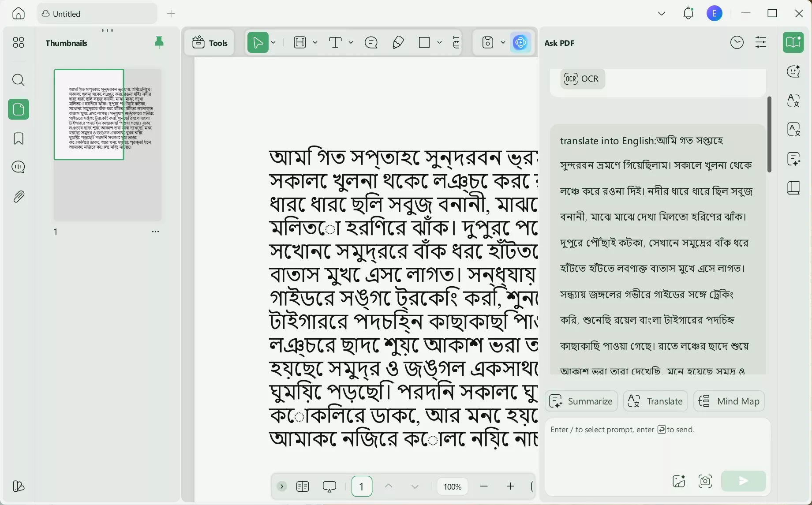Select the Comment tool in the toolbar
The image size is (812, 505).
point(370,42)
